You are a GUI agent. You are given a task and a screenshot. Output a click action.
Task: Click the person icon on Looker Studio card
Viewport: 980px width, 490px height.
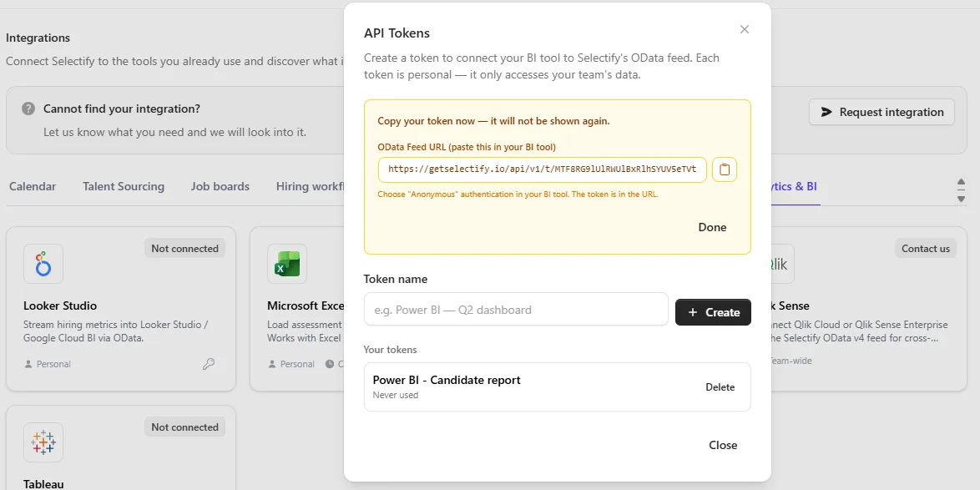28,364
